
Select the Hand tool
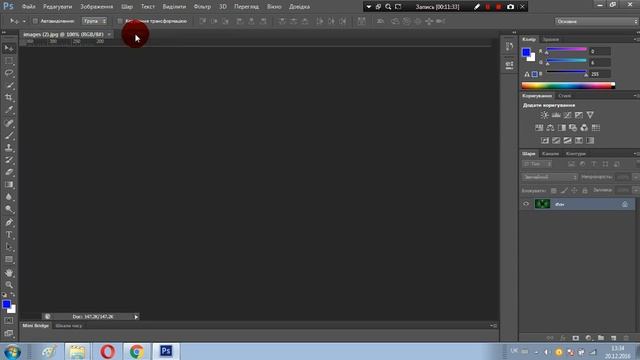[x=9, y=273]
